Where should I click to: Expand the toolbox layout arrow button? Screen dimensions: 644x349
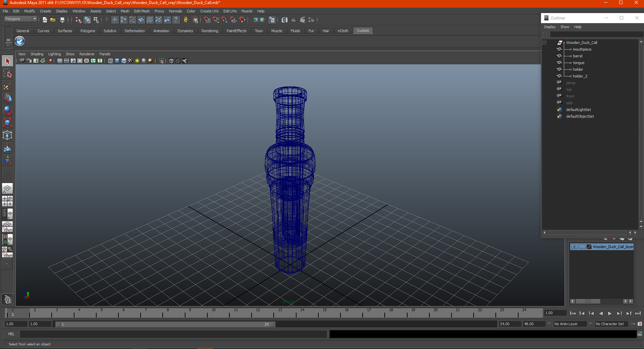click(7, 264)
